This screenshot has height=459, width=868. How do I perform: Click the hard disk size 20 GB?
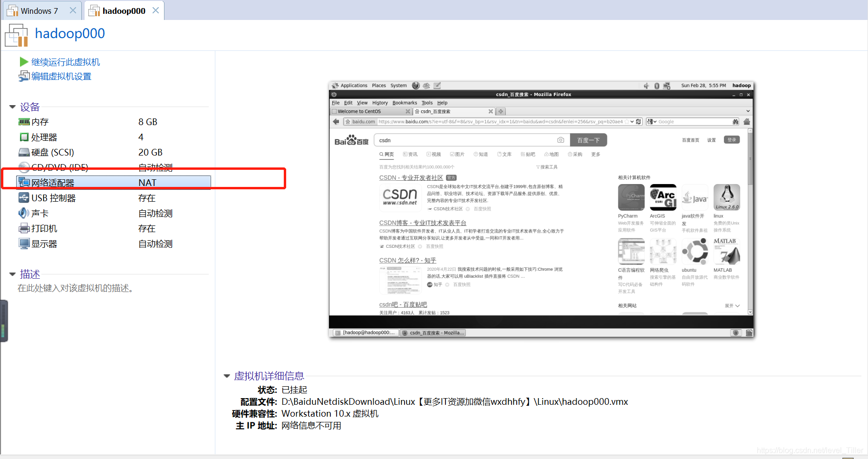coord(150,152)
